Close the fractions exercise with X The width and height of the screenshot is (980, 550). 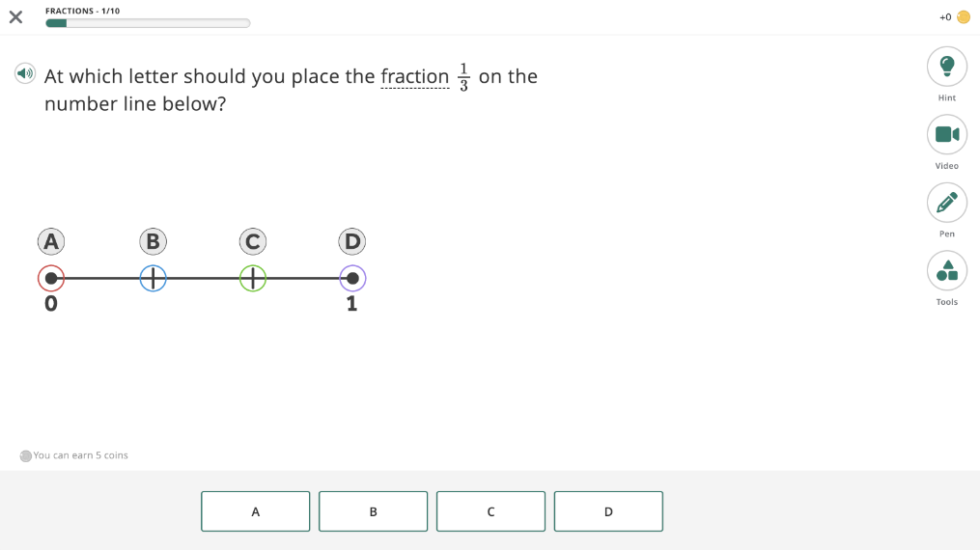(15, 16)
